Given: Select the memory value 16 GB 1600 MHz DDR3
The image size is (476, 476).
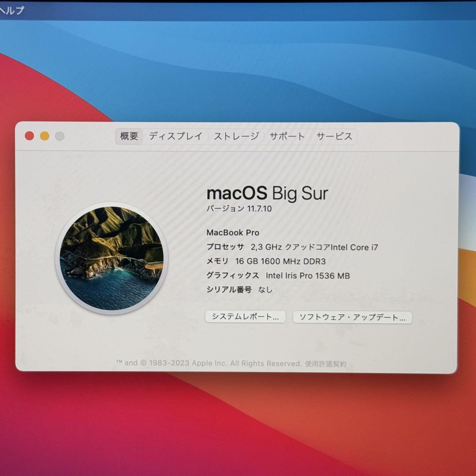Looking at the screenshot, I should 280,261.
